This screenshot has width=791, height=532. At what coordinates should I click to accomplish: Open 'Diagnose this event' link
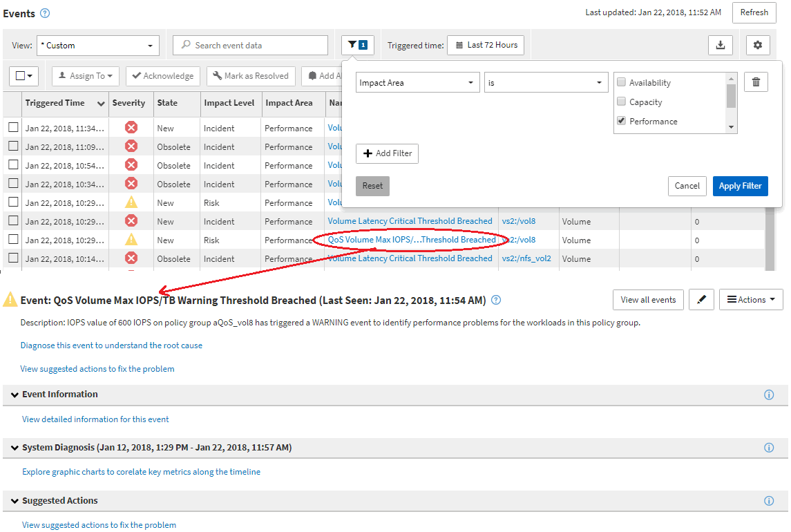pos(111,345)
